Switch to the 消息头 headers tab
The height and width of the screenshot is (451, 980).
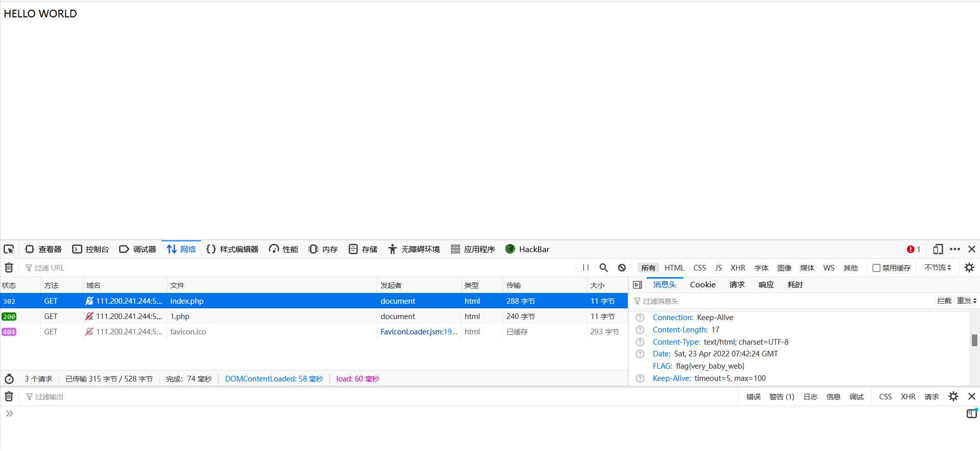click(665, 285)
